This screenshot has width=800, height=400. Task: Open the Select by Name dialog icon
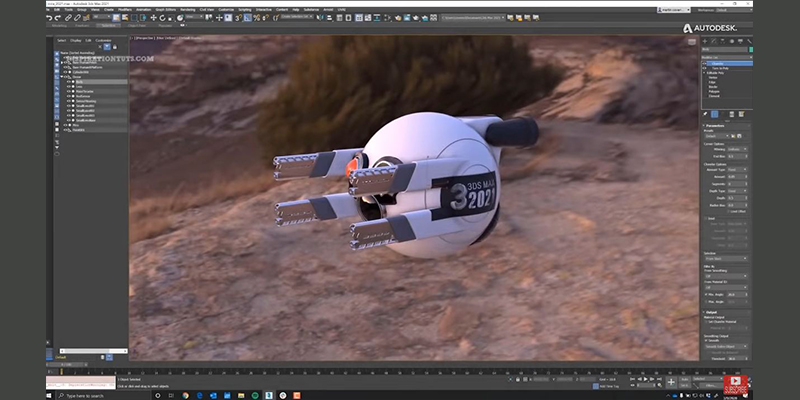pyautogui.click(x=125, y=17)
